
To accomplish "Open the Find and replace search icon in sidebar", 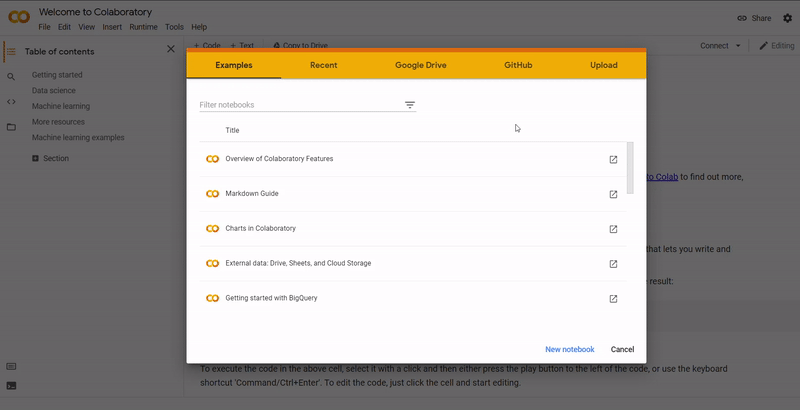I will pyautogui.click(x=11, y=77).
